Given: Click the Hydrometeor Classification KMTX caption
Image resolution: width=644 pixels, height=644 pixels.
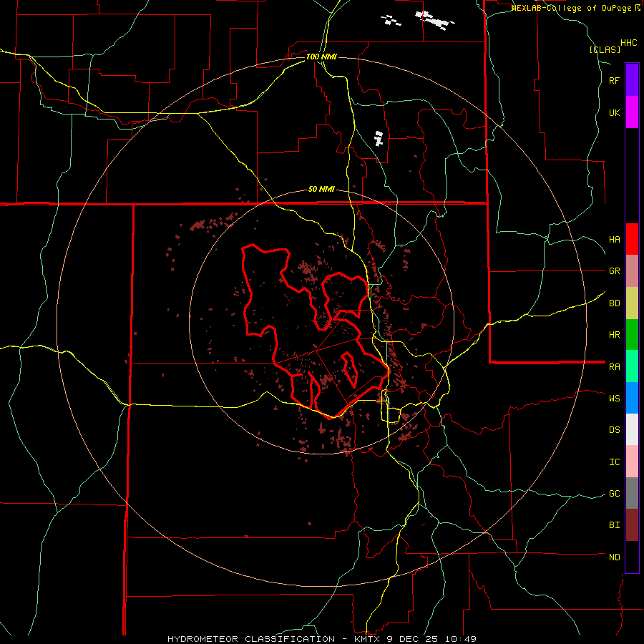Looking at the screenshot, I should (321, 639).
